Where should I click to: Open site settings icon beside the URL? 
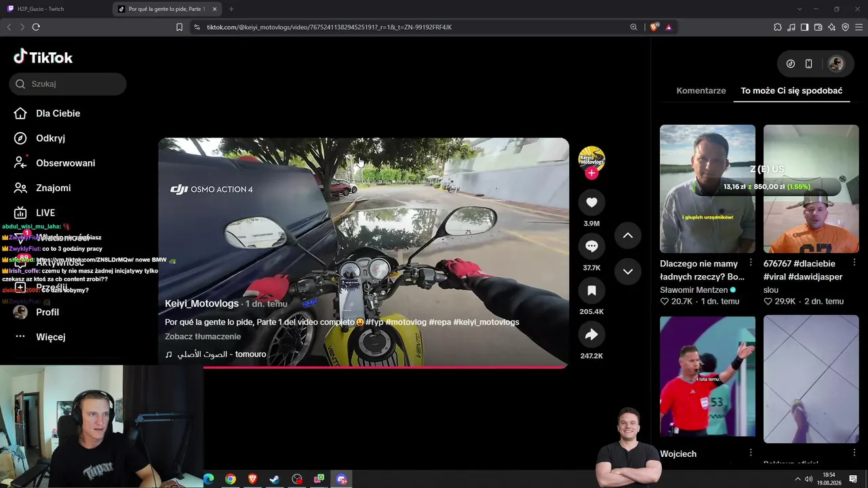(x=197, y=27)
